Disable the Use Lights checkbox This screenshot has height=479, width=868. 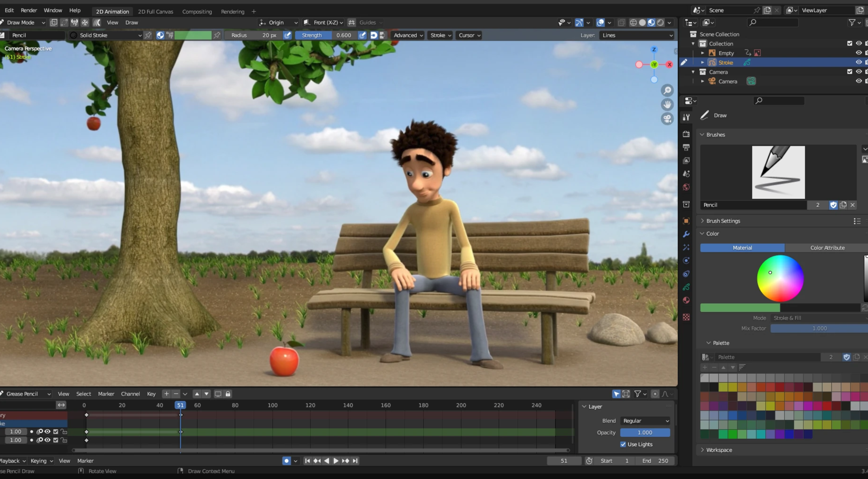coord(623,444)
